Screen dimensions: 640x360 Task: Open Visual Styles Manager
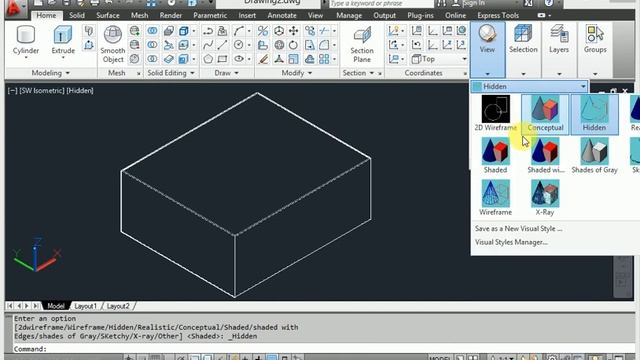(x=511, y=242)
